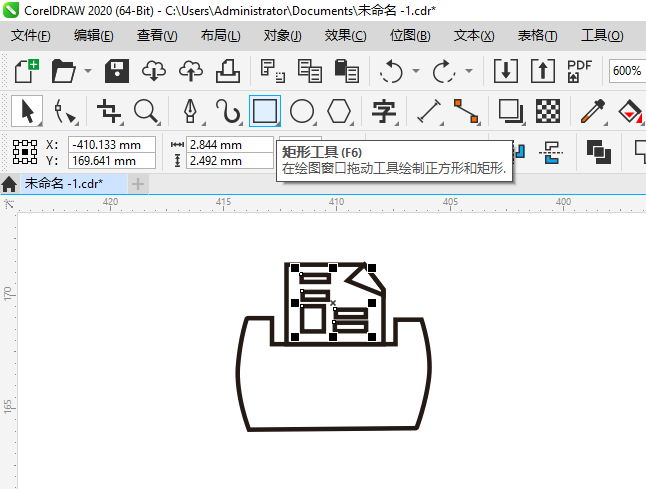The height and width of the screenshot is (489, 646).
Task: Save the document with floppy icon
Action: point(117,71)
